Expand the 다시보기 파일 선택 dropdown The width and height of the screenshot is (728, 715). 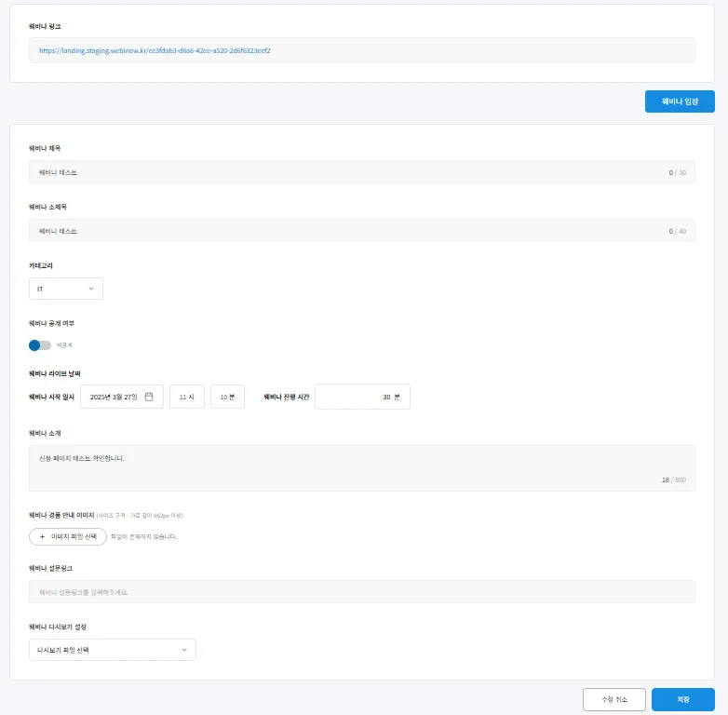(112, 649)
